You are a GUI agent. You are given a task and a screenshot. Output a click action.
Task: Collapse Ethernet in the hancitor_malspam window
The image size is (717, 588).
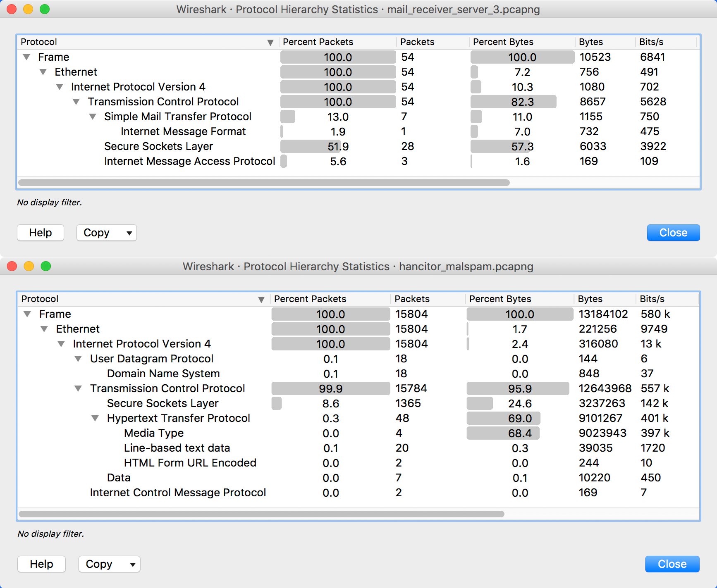click(x=44, y=329)
